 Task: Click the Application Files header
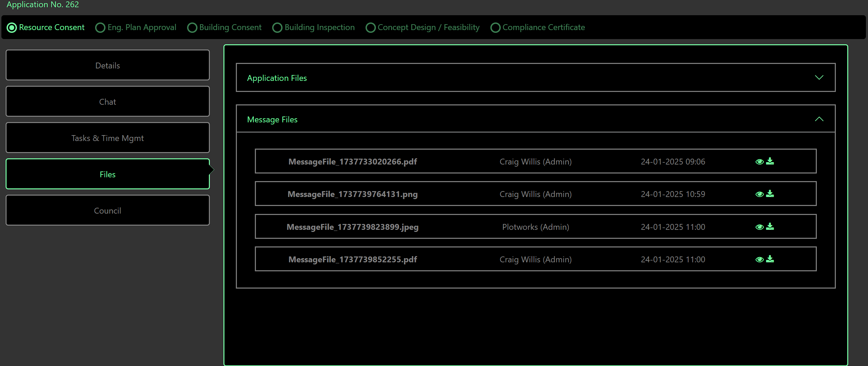277,78
